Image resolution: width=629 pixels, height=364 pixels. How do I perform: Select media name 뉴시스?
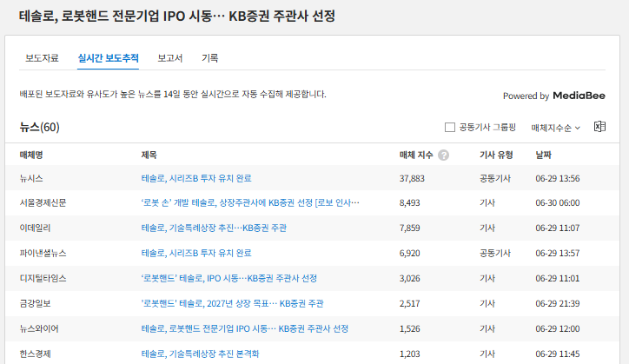tap(31, 178)
